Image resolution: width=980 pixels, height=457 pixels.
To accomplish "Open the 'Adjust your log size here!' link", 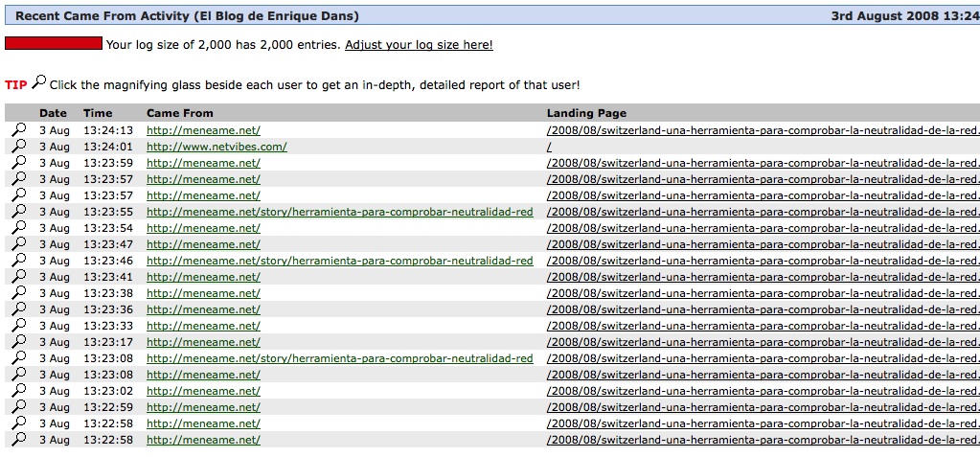I will pyautogui.click(x=419, y=45).
